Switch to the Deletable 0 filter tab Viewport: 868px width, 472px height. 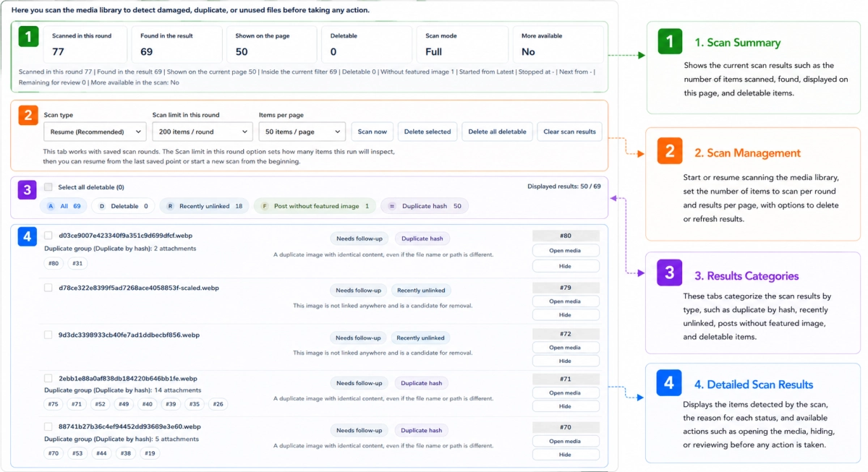tap(123, 206)
